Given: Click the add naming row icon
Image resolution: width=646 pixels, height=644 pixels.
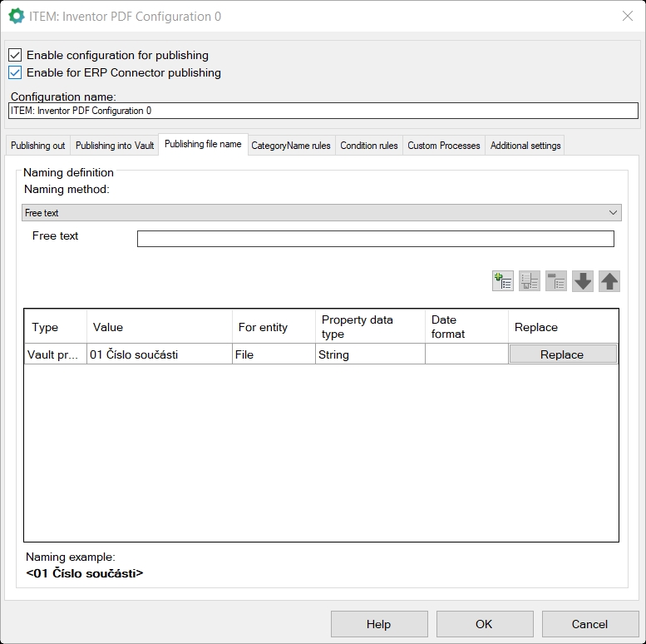Looking at the screenshot, I should point(503,281).
